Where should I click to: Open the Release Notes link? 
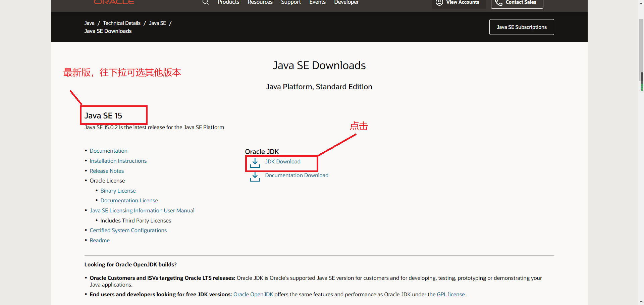point(107,171)
